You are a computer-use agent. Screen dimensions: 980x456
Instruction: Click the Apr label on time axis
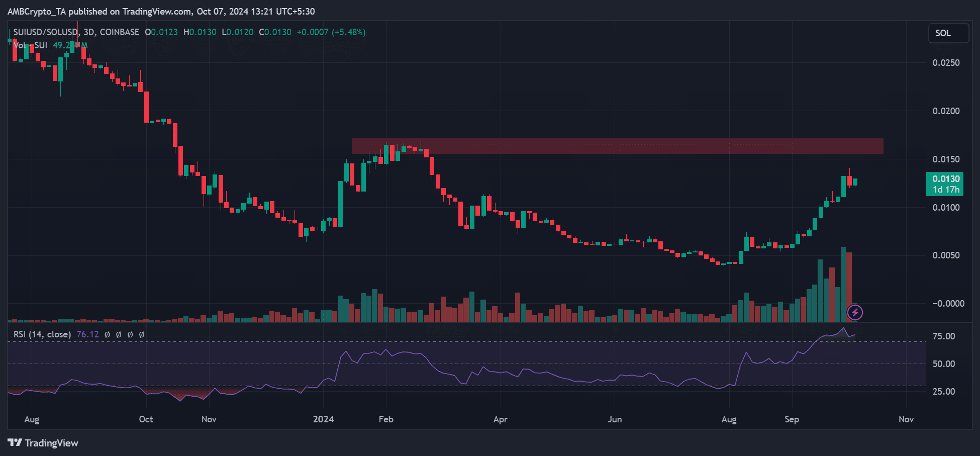[500, 419]
